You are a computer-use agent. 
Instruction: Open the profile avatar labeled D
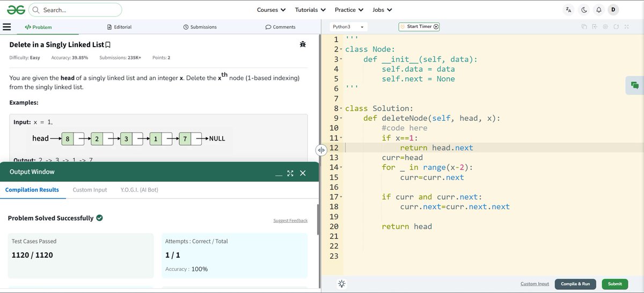pyautogui.click(x=614, y=10)
